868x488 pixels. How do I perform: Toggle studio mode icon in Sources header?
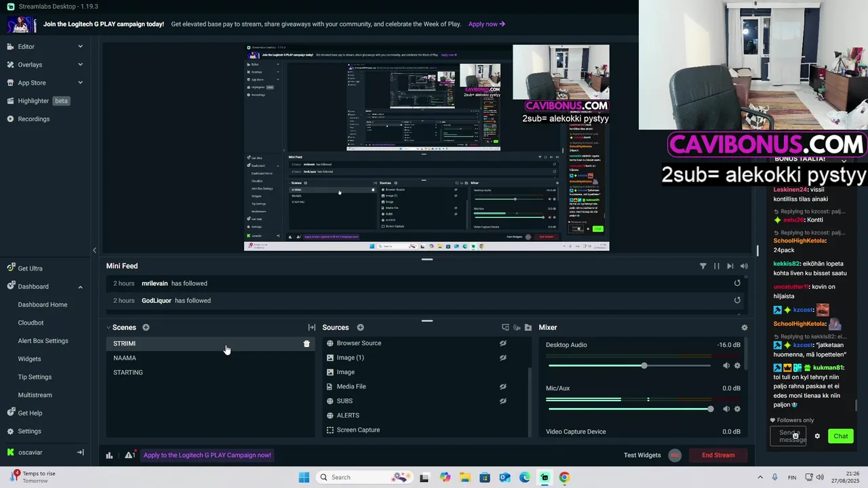517,327
